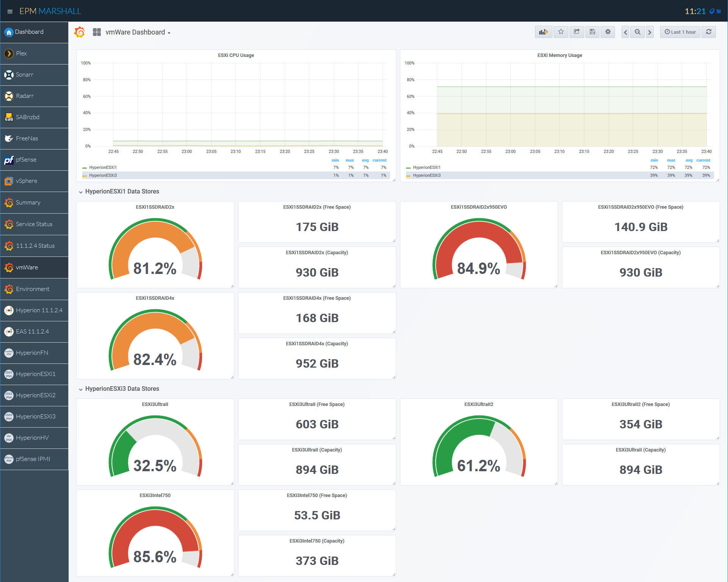Screen dimensions: 728x582
Task: Open the hamburger menu next to EPM MARSHALL
Action: pyautogui.click(x=10, y=11)
